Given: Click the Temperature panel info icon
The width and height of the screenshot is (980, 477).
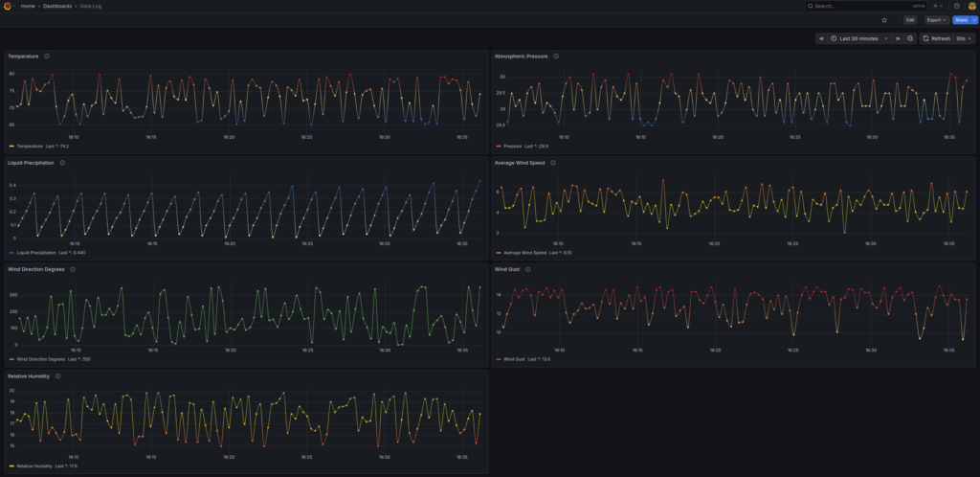Looking at the screenshot, I should pyautogui.click(x=47, y=57).
